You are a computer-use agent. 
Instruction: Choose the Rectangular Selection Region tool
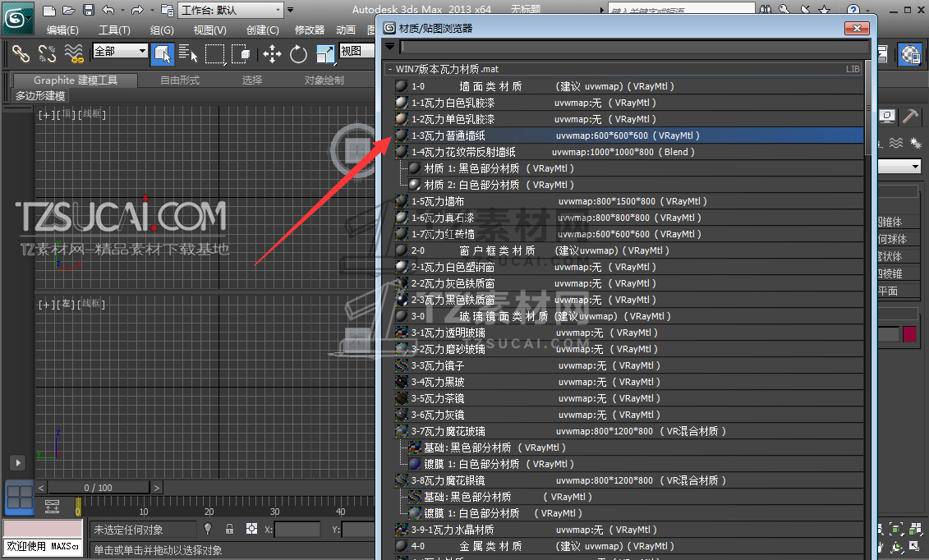pyautogui.click(x=214, y=54)
